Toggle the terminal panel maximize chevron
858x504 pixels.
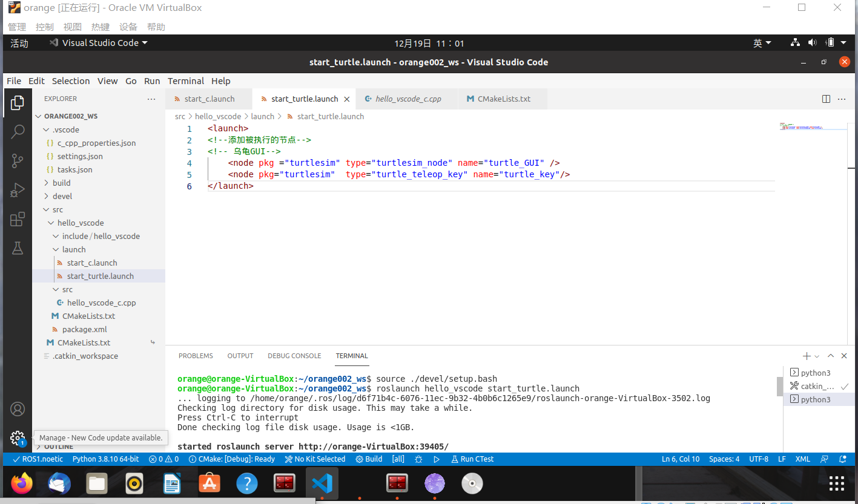(x=830, y=355)
